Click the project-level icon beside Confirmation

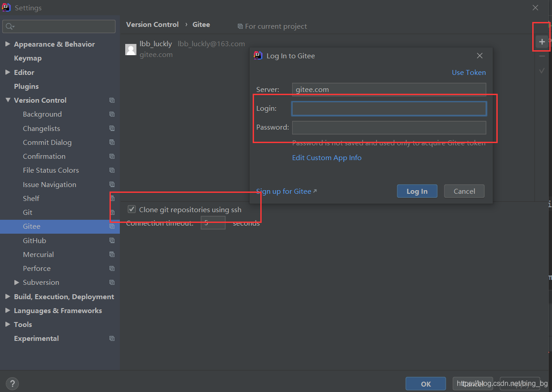click(112, 157)
